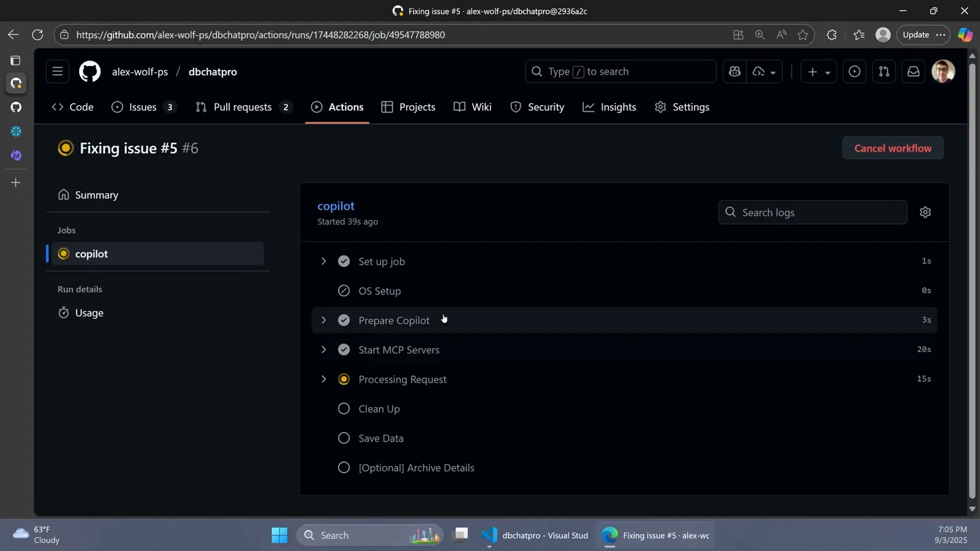The image size is (980, 551).
Task: Switch to the Code tab
Action: [73, 107]
